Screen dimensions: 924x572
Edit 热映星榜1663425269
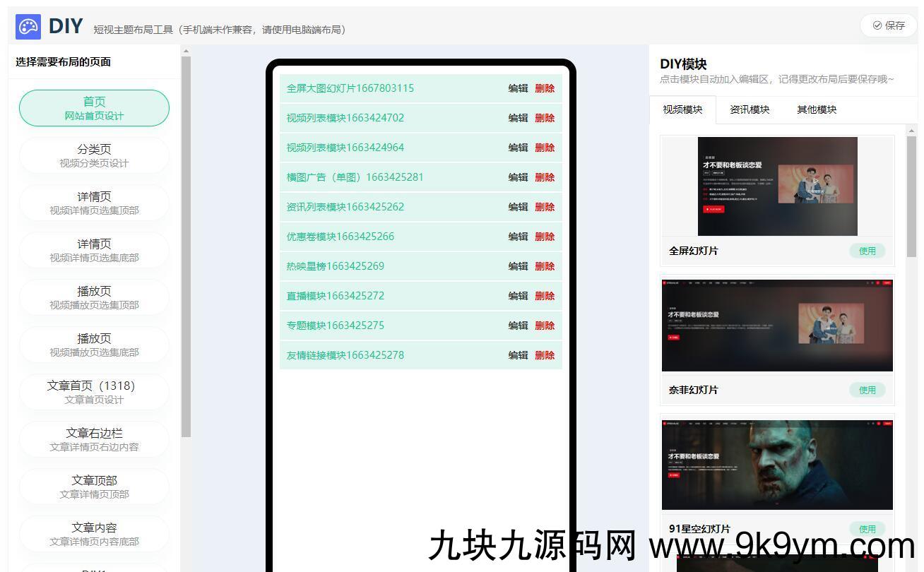click(x=518, y=266)
